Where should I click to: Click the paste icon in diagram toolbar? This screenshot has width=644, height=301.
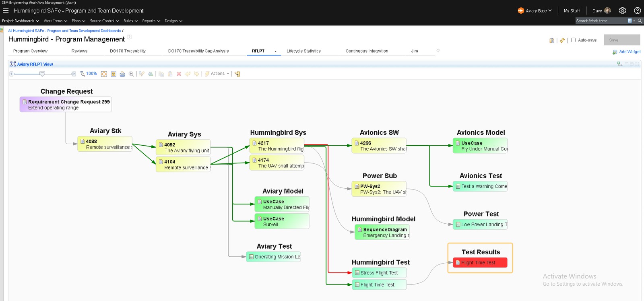click(170, 74)
